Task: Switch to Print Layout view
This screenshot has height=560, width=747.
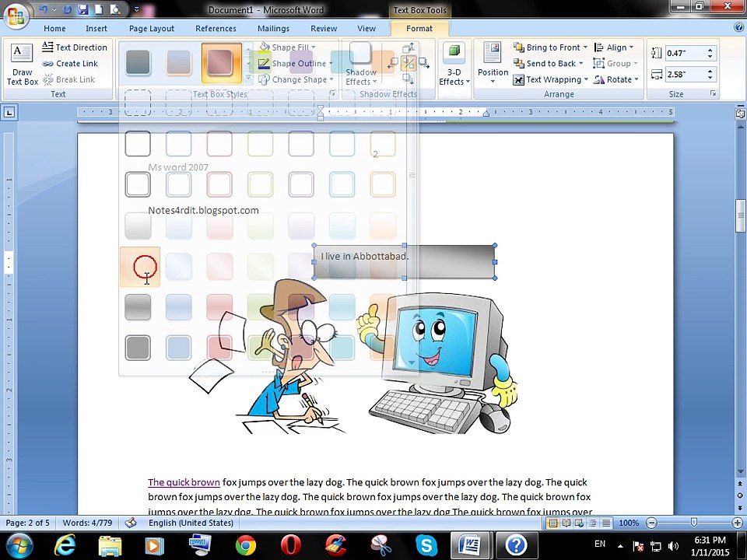Action: [553, 523]
